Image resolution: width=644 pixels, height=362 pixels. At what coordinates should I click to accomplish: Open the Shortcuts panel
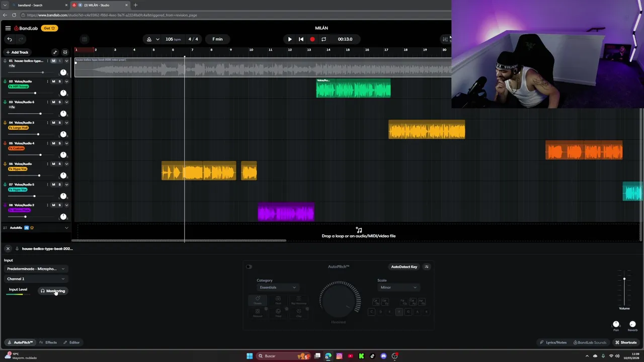(626, 342)
